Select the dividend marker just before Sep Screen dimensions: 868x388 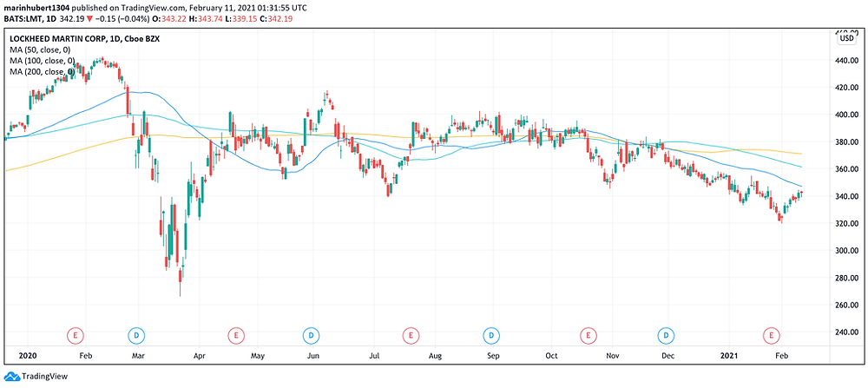(491, 335)
